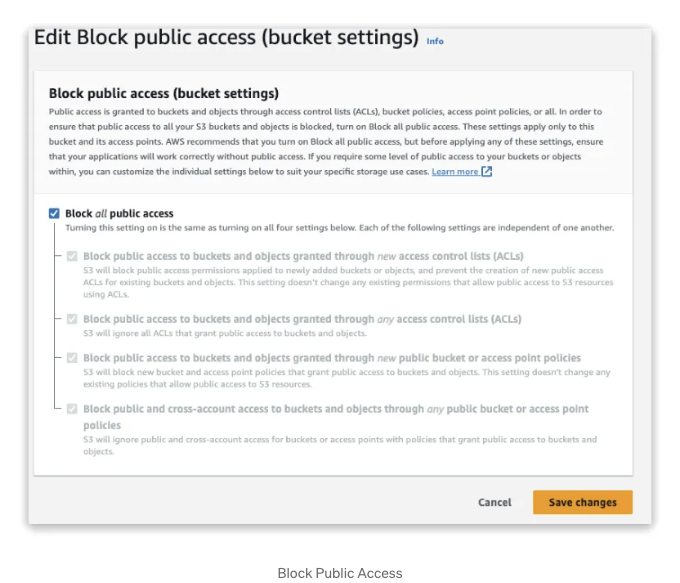Open the Learn more link
This screenshot has height=583, width=680.
pos(455,172)
